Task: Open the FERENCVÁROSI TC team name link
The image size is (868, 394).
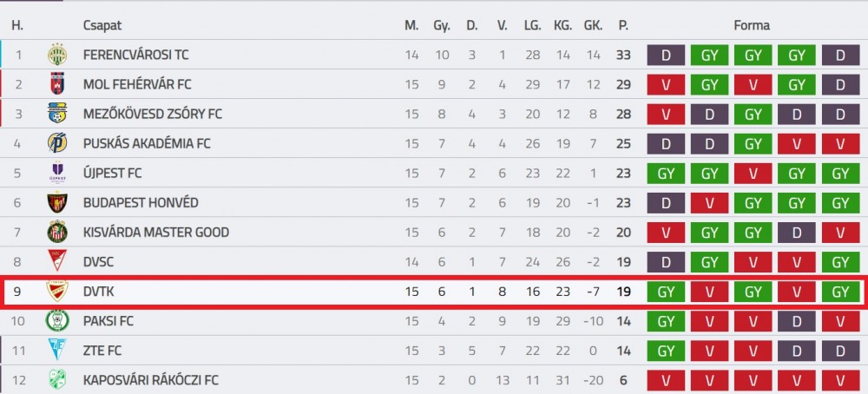Action: (x=135, y=55)
